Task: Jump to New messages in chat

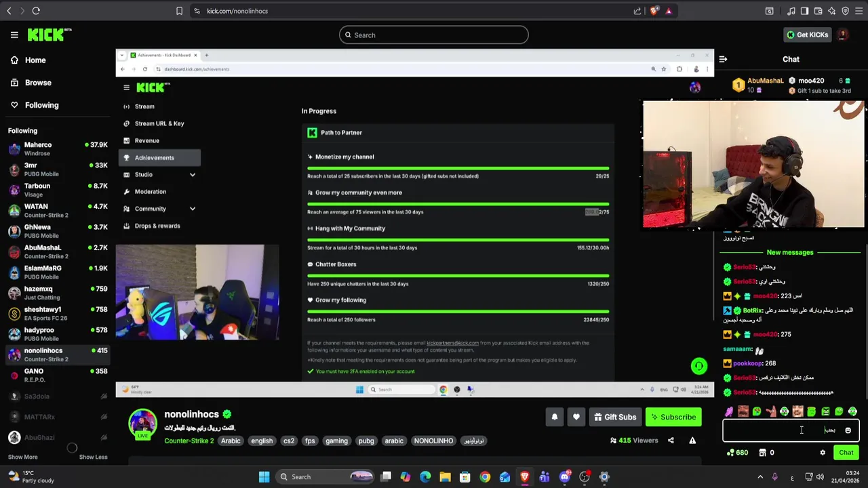Action: point(790,252)
